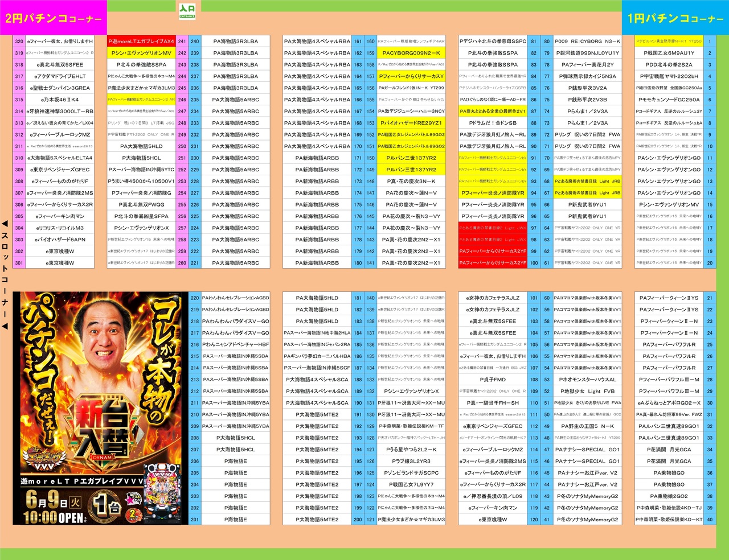This screenshot has height=560, width=729.
Task: Click the green 入口 ENTRANCE icon
Action: (x=187, y=11)
